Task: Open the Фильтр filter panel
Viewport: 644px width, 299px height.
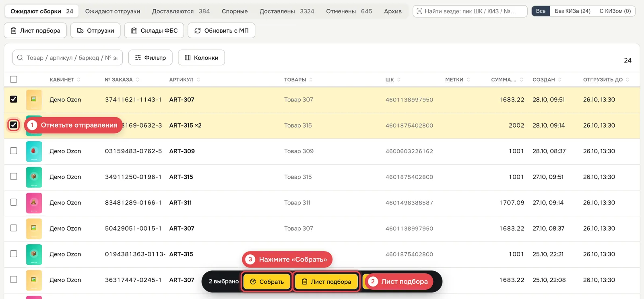Action: coord(151,58)
